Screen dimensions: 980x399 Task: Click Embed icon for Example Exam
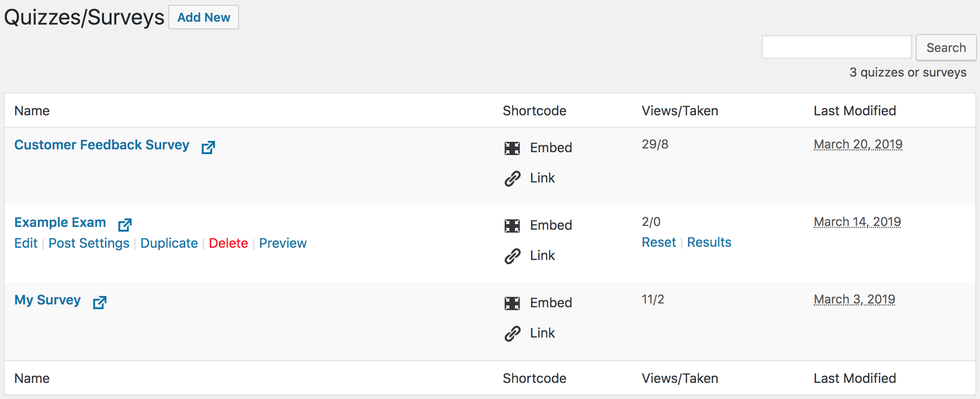point(512,226)
